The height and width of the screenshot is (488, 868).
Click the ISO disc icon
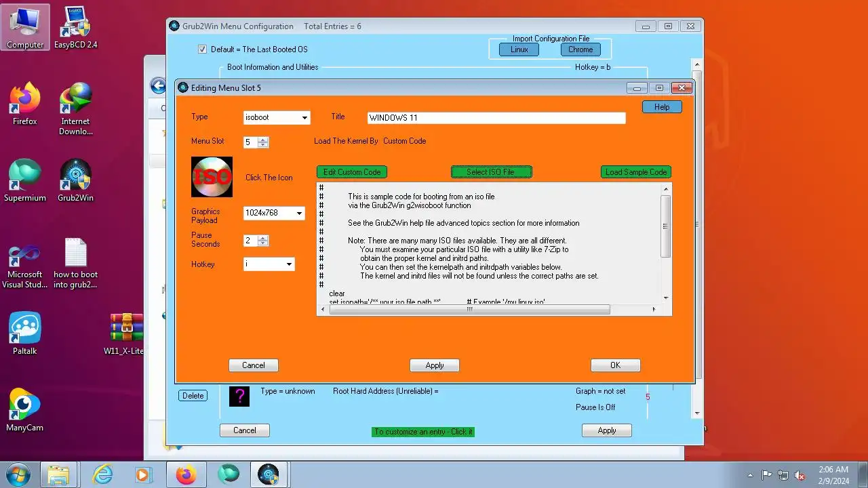[x=212, y=177]
